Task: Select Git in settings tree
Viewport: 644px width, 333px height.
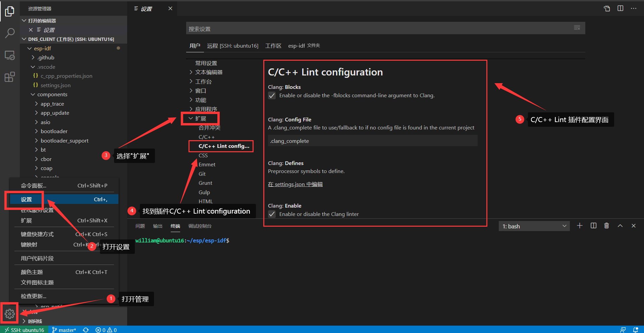Action: point(202,174)
